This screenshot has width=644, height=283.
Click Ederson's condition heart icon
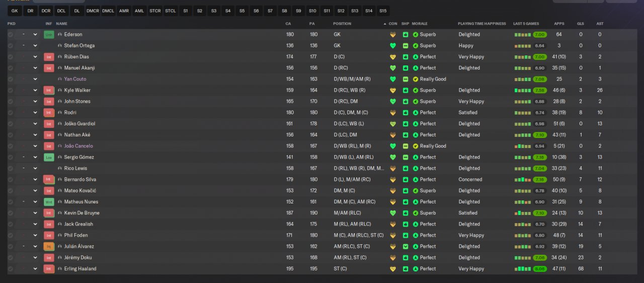click(x=393, y=35)
